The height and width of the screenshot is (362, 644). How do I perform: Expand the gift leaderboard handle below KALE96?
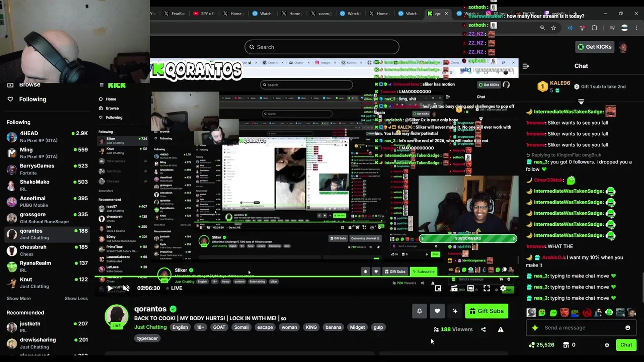(x=581, y=102)
